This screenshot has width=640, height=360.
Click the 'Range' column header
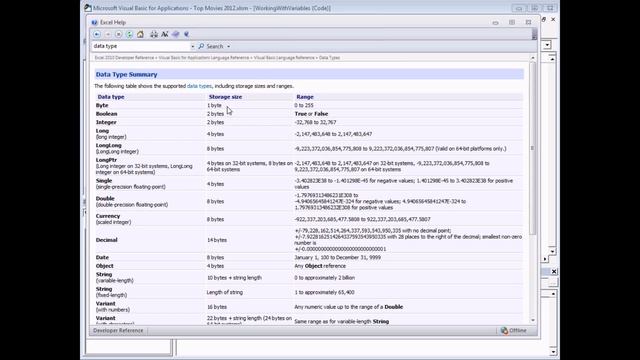coord(305,97)
